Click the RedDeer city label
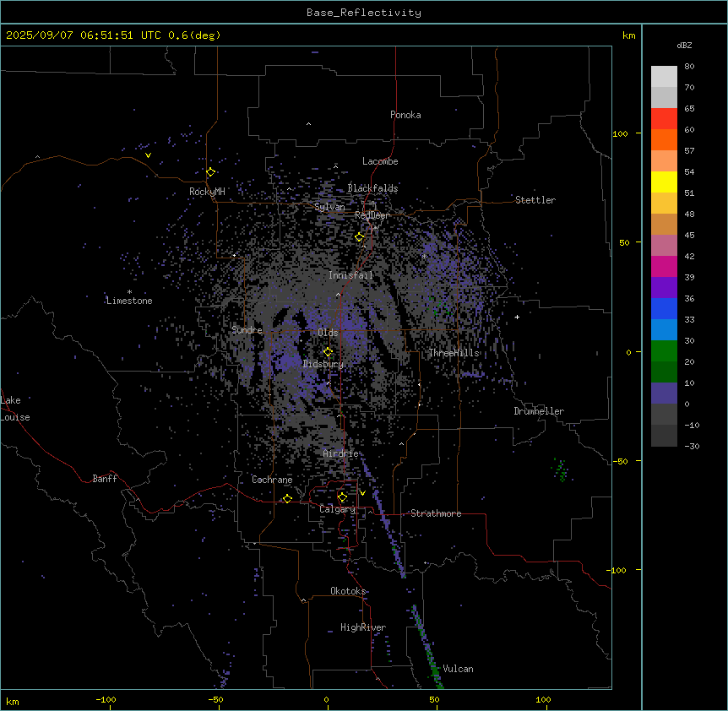728x711 pixels. (372, 215)
